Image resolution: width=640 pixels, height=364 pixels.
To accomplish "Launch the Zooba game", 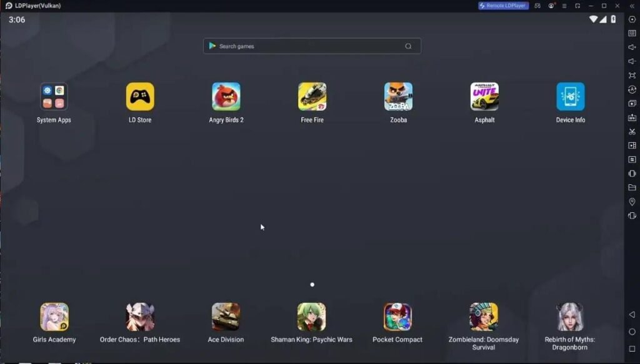I will pyautogui.click(x=398, y=97).
